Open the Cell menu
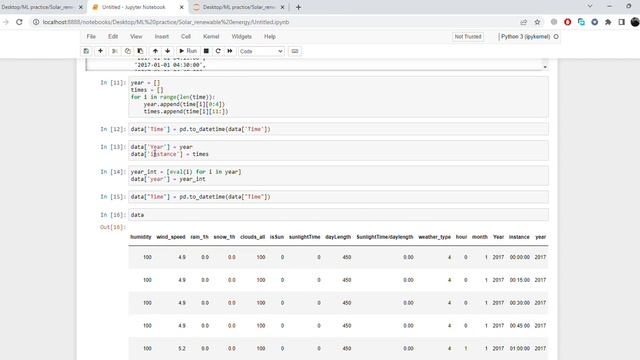Image resolution: width=640 pixels, height=360 pixels. 186,36
